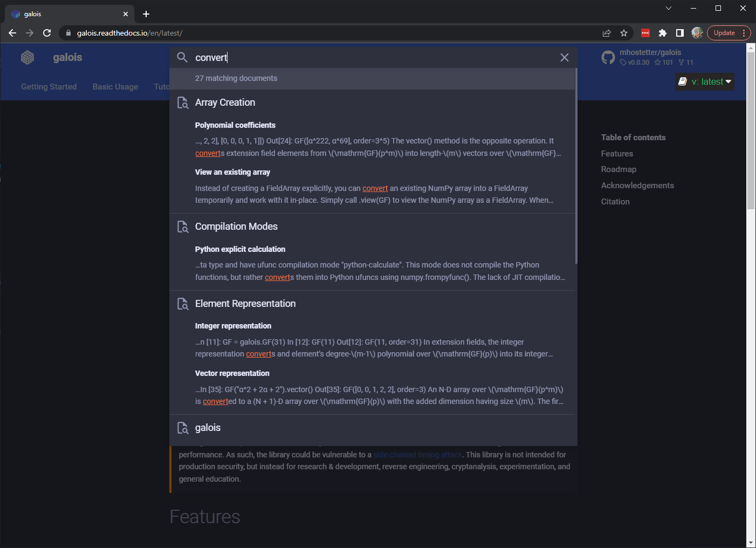Open the Roadmap table of contents link
The height and width of the screenshot is (548, 756).
point(618,169)
